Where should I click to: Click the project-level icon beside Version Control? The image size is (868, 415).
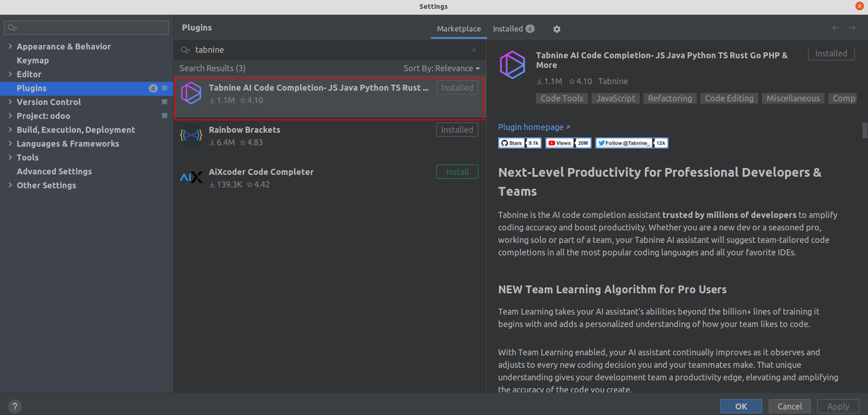[164, 102]
